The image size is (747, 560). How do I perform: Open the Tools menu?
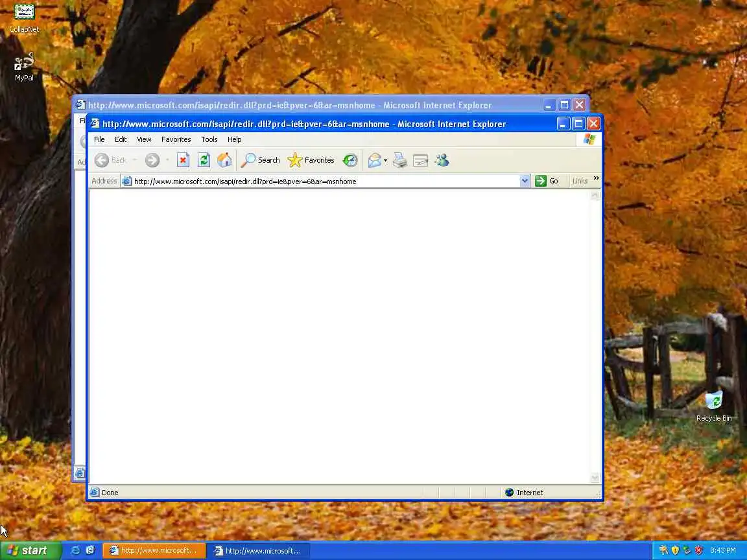click(x=209, y=139)
